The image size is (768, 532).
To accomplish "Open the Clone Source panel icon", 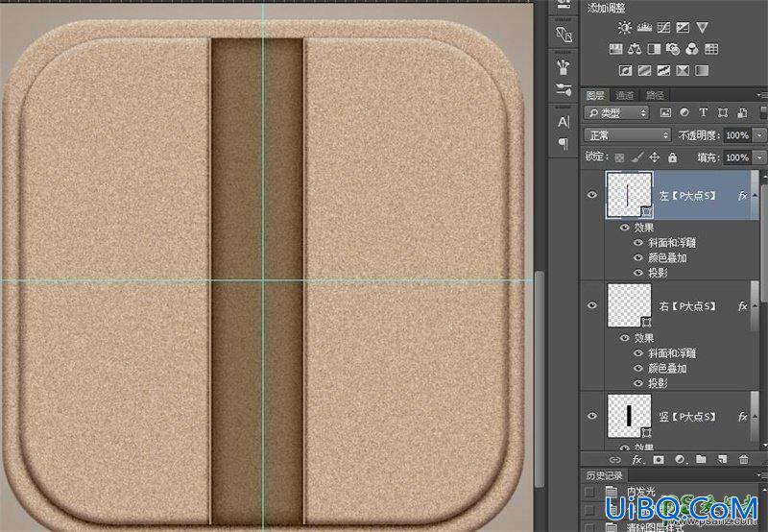I will [x=564, y=35].
